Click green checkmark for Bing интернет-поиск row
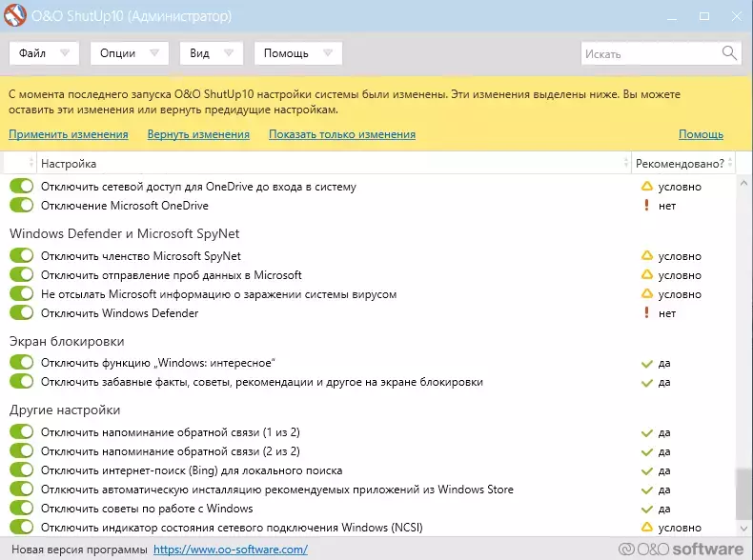Viewport: 753px width, 560px height. click(647, 470)
